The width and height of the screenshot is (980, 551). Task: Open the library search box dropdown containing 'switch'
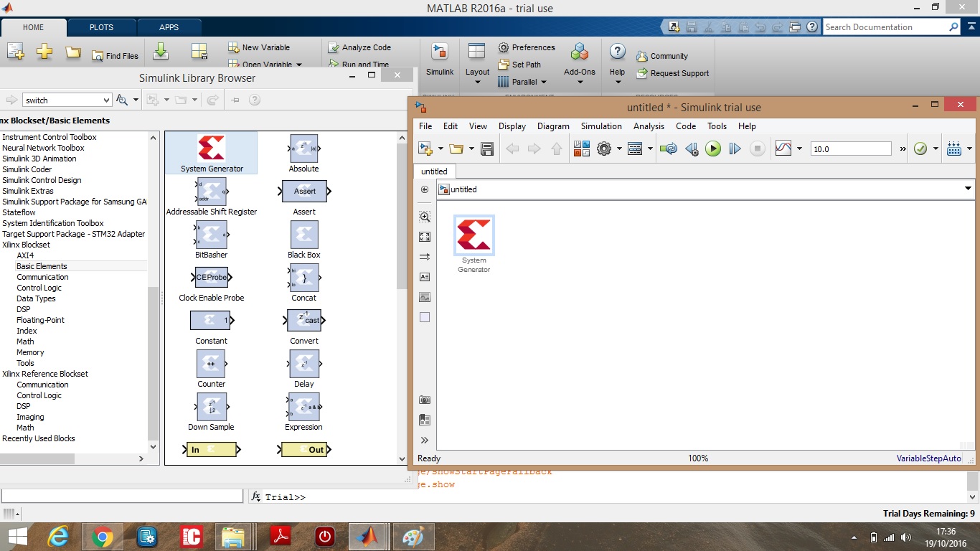tap(107, 100)
